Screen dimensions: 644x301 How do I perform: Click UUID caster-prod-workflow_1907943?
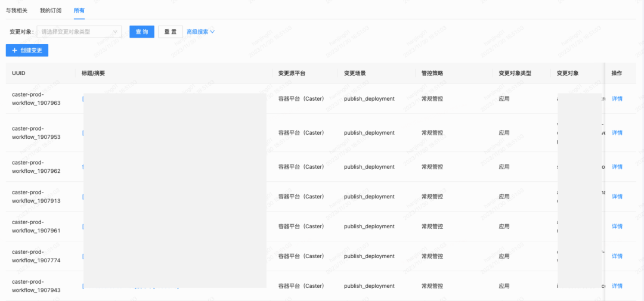pyautogui.click(x=36, y=286)
